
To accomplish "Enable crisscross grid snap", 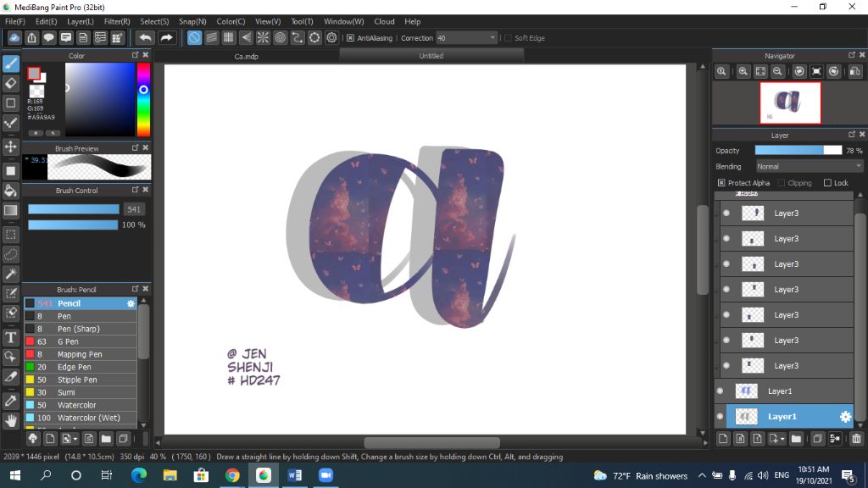I will [x=229, y=37].
